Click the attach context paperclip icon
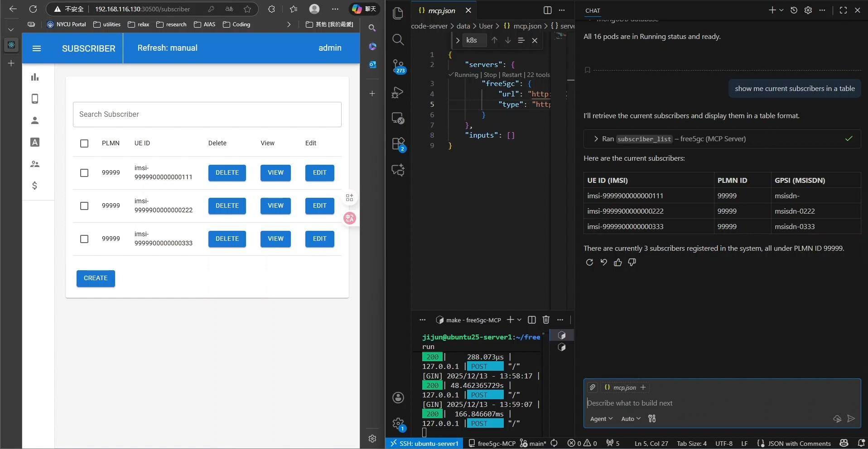 click(x=593, y=387)
